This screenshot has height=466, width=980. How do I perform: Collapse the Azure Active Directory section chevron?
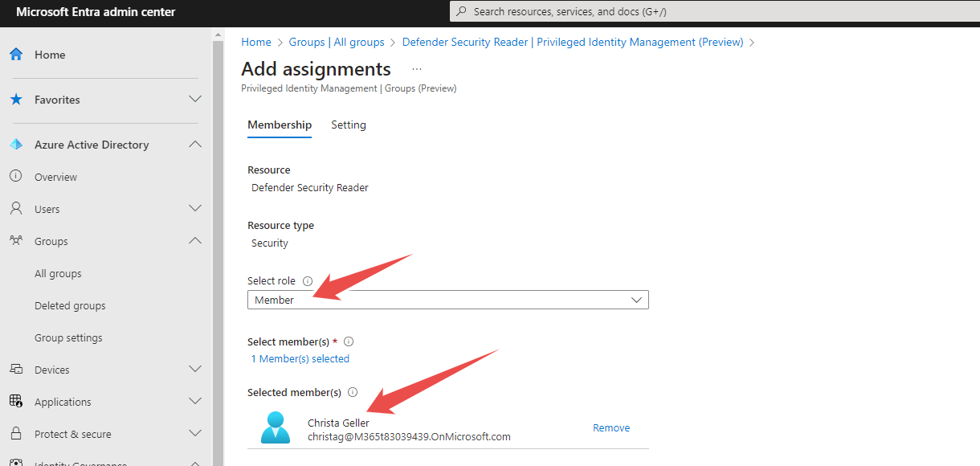[194, 145]
